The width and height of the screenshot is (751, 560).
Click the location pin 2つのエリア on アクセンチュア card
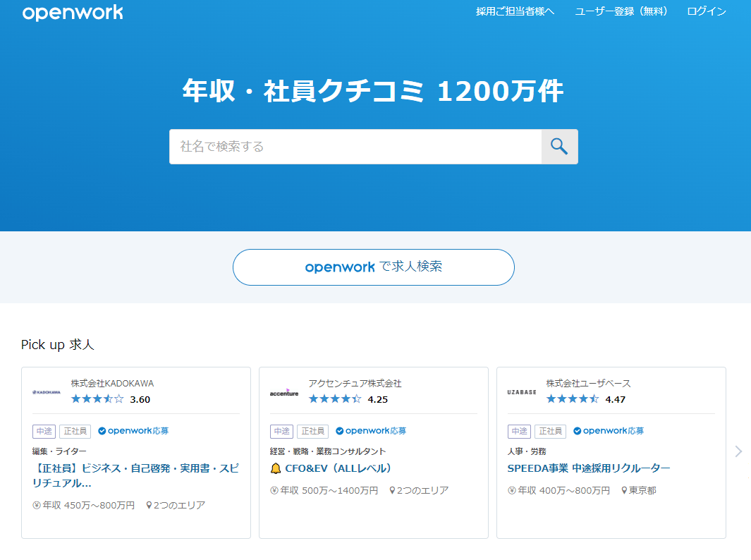pyautogui.click(x=419, y=491)
